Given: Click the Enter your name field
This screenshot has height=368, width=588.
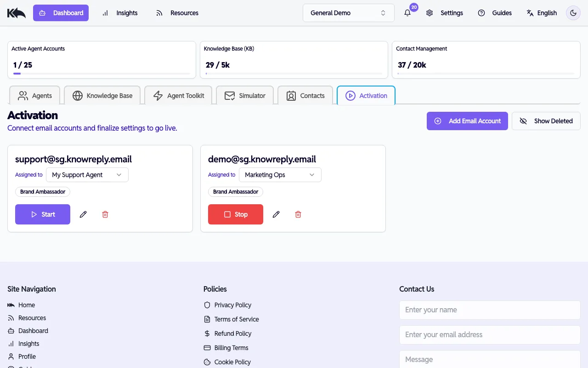Looking at the screenshot, I should coord(490,310).
